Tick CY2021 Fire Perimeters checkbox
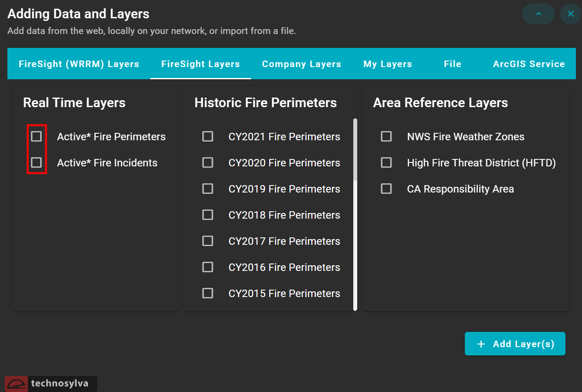 click(x=208, y=136)
